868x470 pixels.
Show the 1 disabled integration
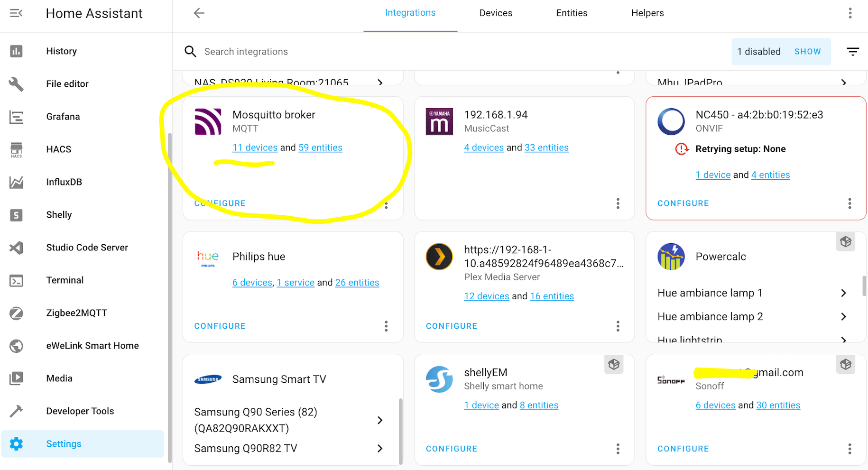807,52
